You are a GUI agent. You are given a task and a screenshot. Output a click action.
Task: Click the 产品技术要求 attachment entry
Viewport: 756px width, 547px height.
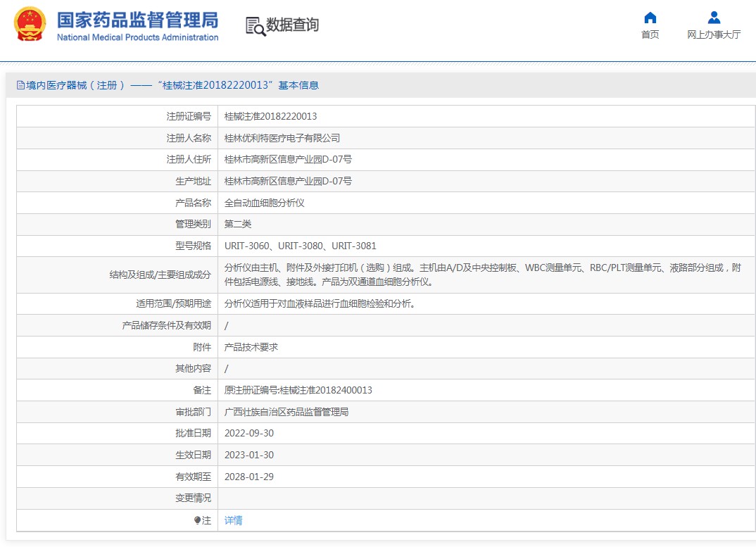tap(251, 347)
